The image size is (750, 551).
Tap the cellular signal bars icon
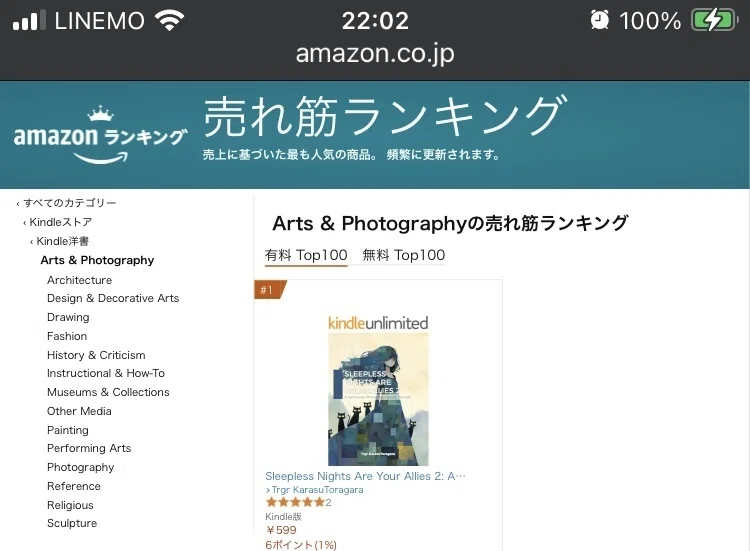[29, 20]
